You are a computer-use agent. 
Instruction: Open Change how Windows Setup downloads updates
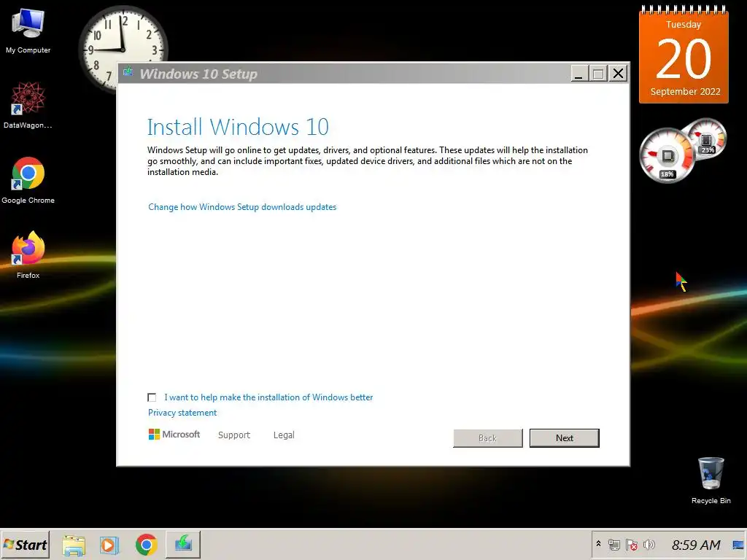242,207
